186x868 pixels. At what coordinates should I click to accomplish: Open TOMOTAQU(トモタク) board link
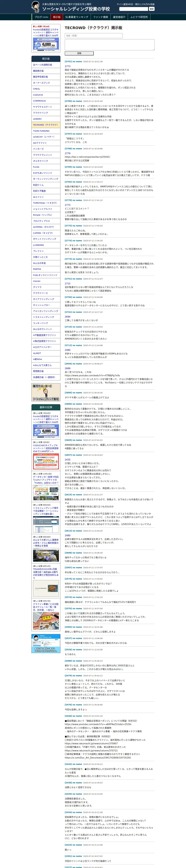pos(46,203)
